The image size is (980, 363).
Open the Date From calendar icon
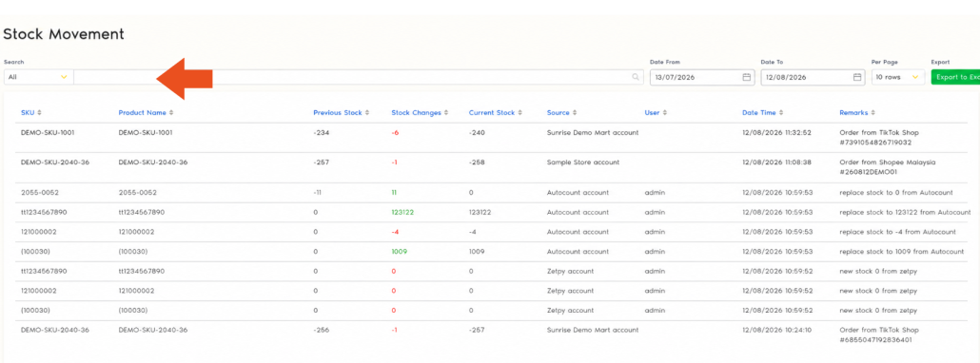[x=746, y=77]
